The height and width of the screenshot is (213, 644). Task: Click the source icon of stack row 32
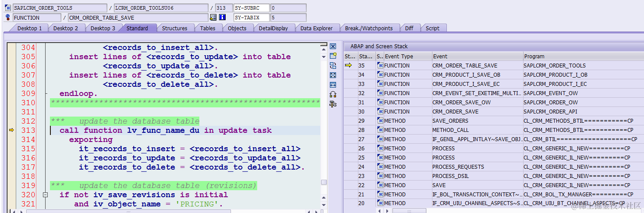pyautogui.click(x=380, y=93)
